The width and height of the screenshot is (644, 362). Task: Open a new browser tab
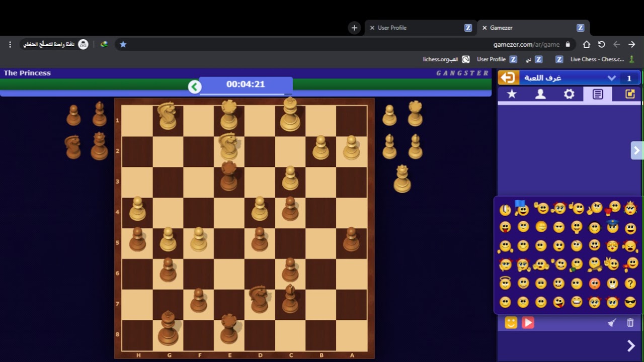click(x=354, y=28)
